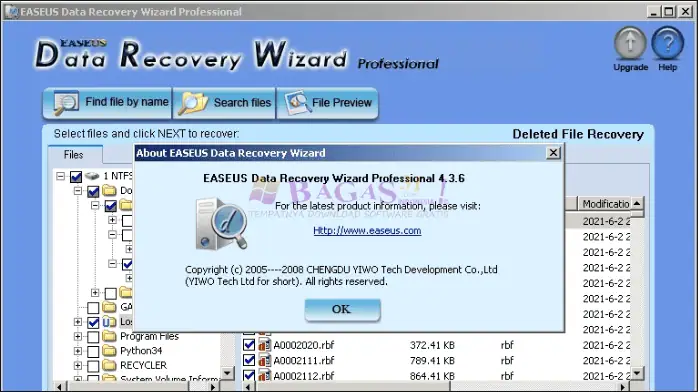This screenshot has height=392, width=698.
Task: Click the file icon of A0002111.rbf
Action: coord(264,360)
